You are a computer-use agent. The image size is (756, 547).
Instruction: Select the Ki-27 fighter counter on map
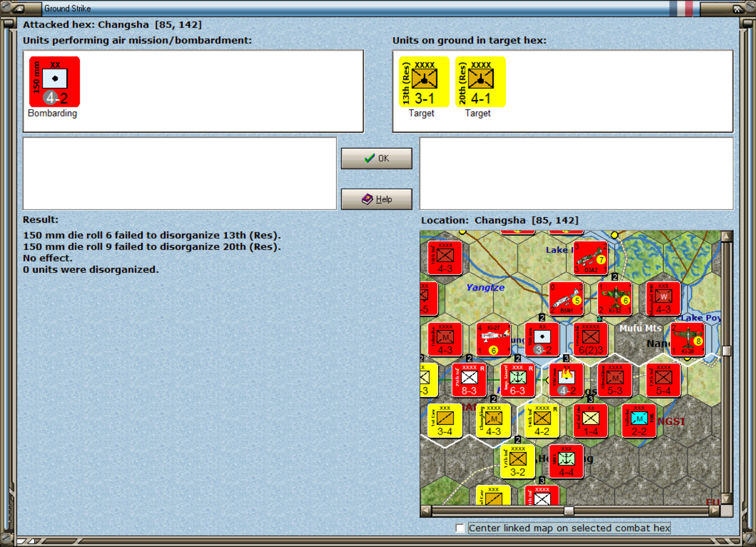click(x=494, y=339)
